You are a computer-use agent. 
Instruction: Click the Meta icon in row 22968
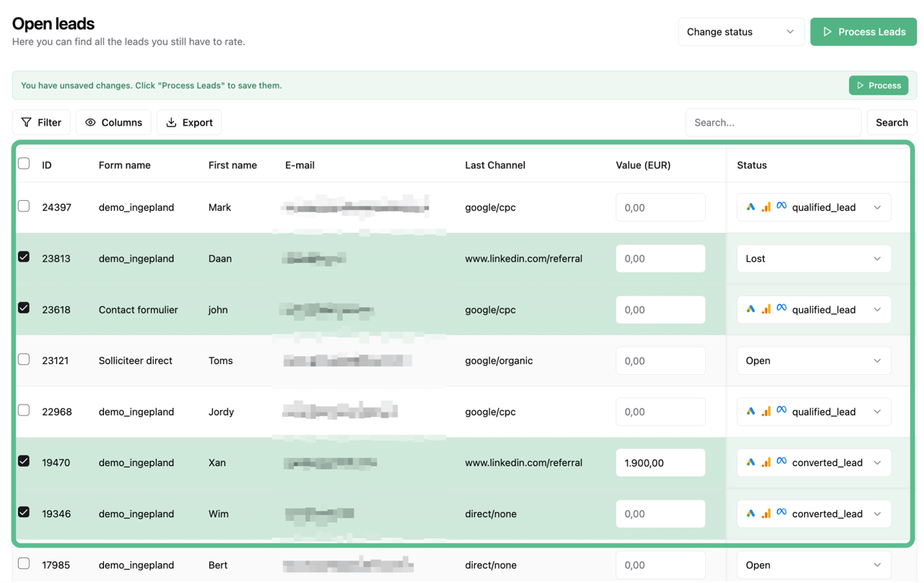coord(781,411)
